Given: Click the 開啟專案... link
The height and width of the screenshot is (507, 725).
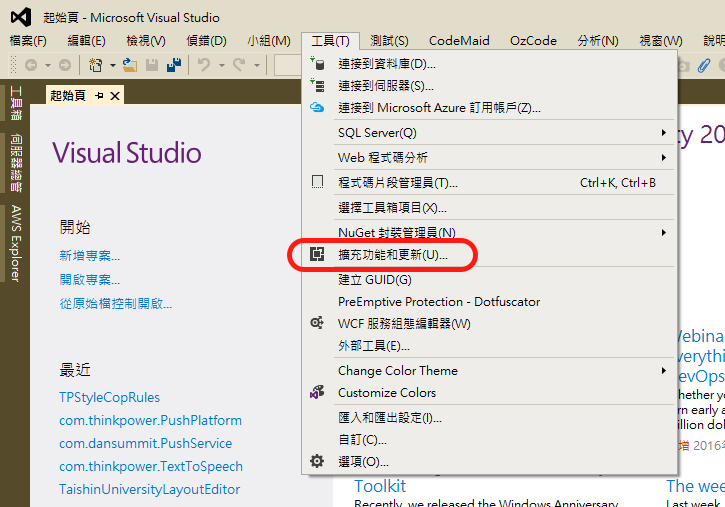Looking at the screenshot, I should click(90, 280).
